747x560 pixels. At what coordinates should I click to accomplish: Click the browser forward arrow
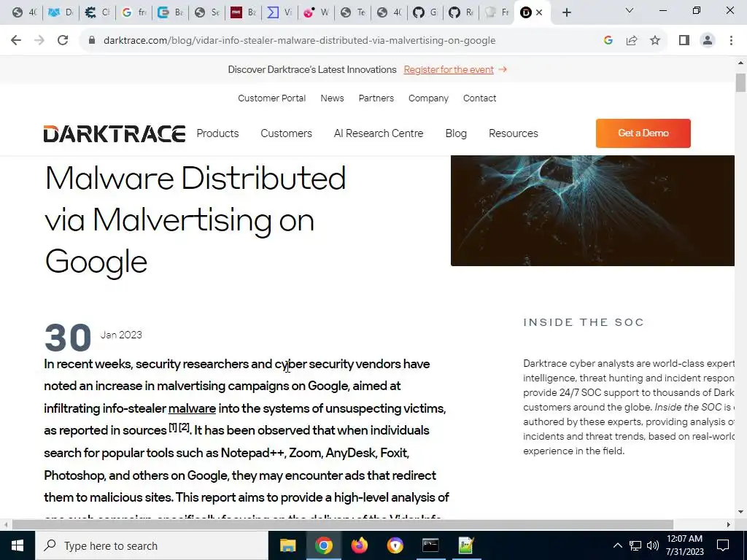pyautogui.click(x=39, y=41)
